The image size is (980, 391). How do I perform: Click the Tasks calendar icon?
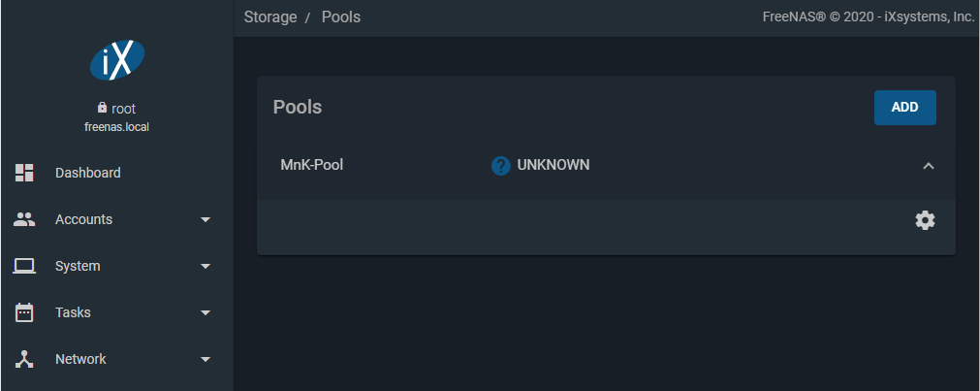tap(24, 312)
